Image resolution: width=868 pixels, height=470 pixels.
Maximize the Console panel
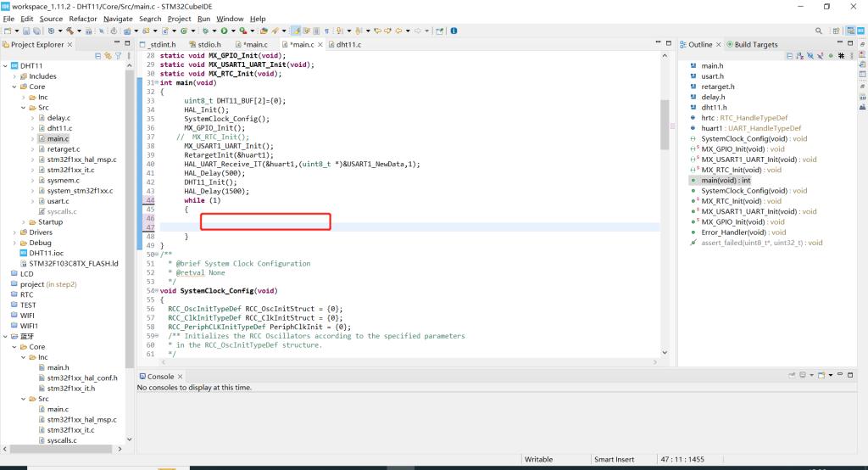coord(850,375)
